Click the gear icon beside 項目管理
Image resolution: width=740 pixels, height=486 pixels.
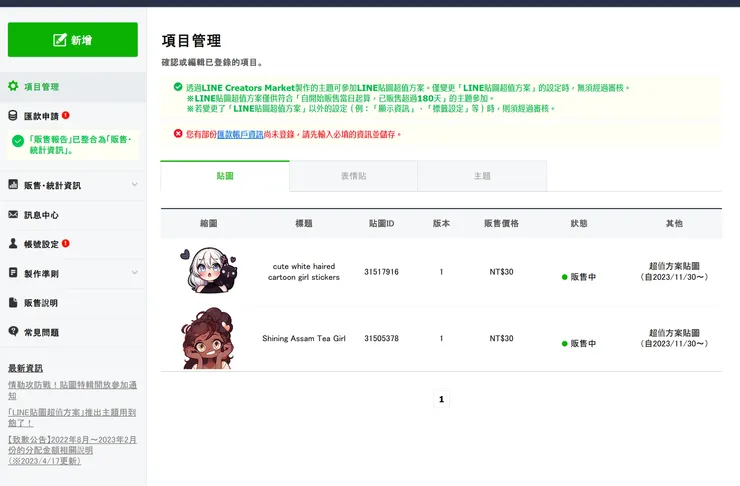pos(13,86)
